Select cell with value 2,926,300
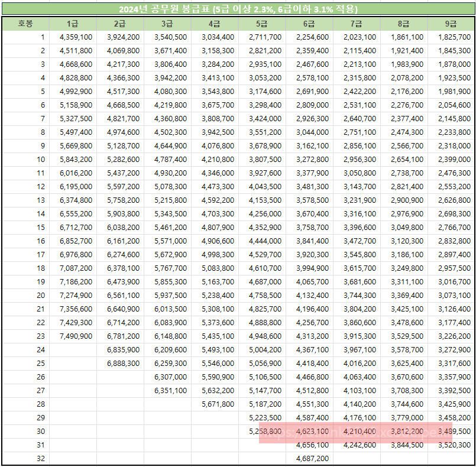 (309, 119)
